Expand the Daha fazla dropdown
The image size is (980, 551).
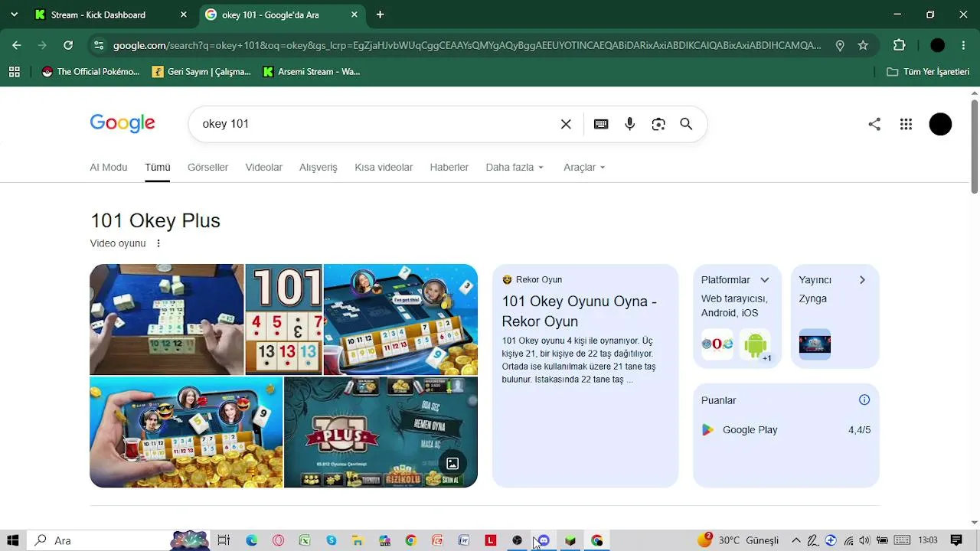click(514, 167)
